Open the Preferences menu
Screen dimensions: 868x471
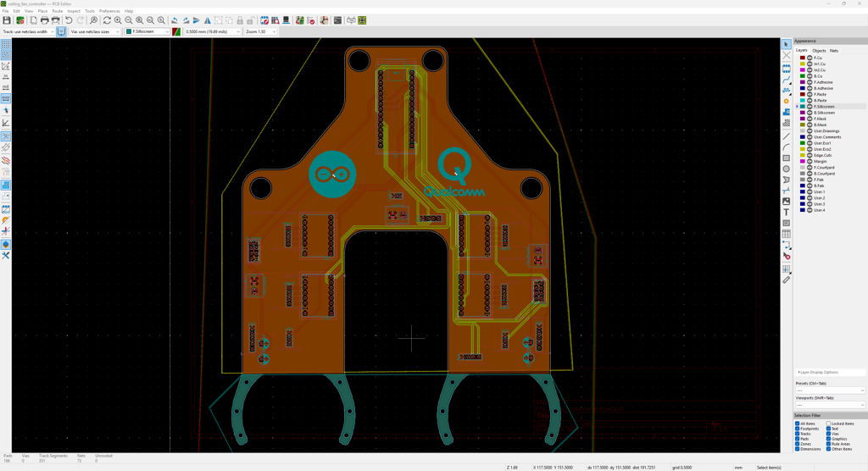tap(109, 11)
